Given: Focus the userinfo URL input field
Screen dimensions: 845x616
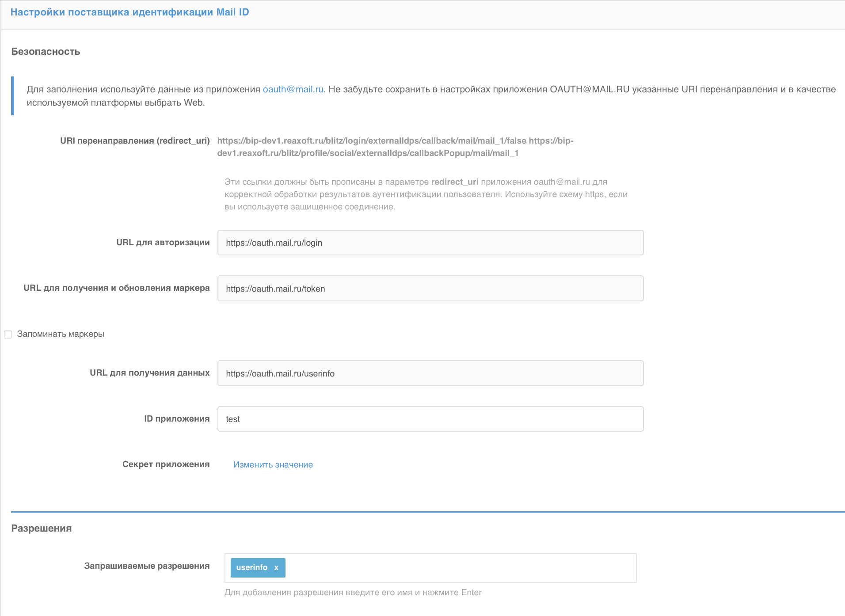Looking at the screenshot, I should (430, 373).
